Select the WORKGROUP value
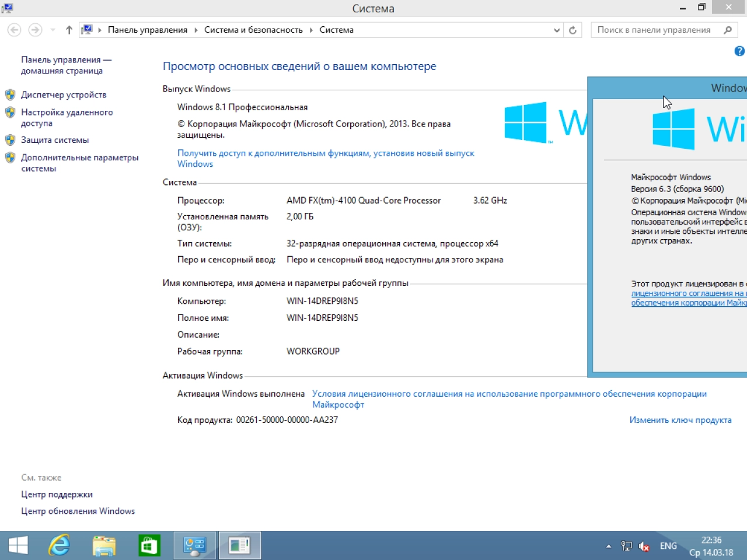 pos(313,351)
